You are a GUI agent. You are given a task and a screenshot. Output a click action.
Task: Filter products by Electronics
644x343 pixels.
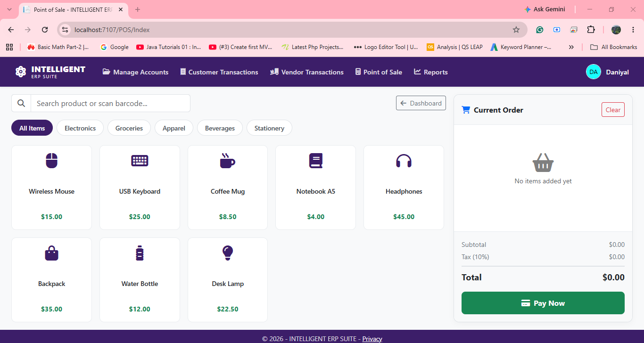tap(80, 128)
